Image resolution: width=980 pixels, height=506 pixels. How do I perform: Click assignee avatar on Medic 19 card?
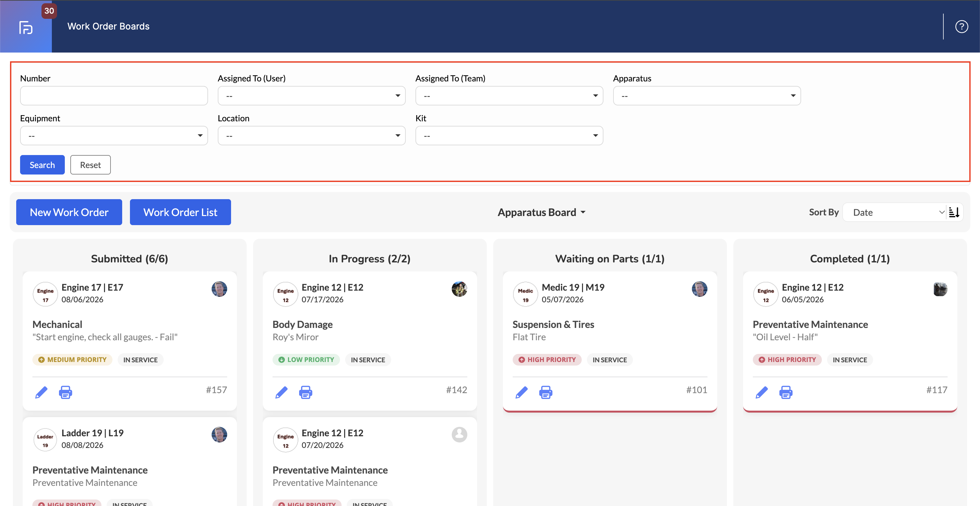pos(699,289)
